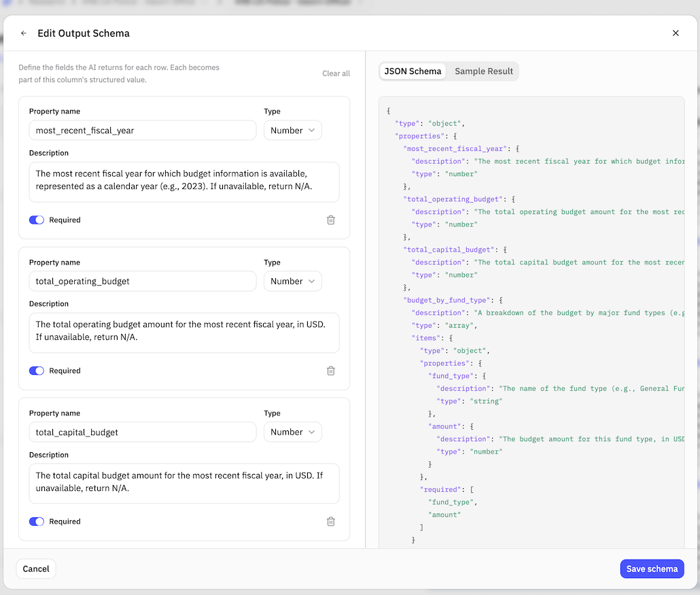Viewport: 700px width, 595px height.
Task: Click the Cancel button
Action: coord(36,568)
